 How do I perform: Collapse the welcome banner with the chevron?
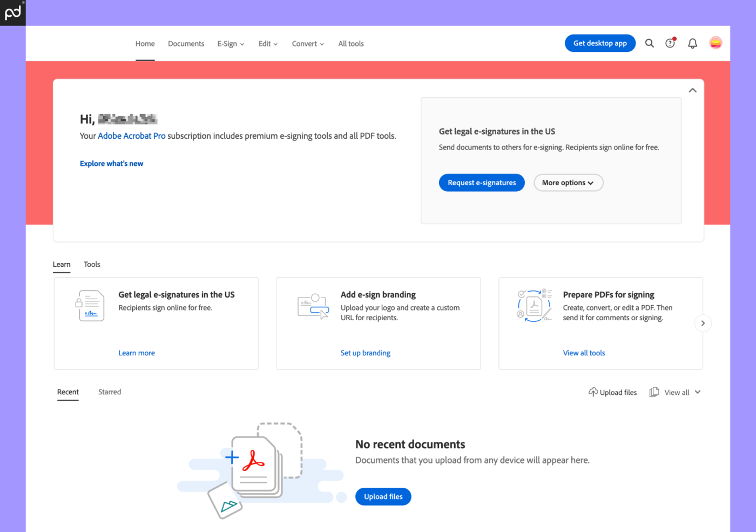(x=692, y=90)
